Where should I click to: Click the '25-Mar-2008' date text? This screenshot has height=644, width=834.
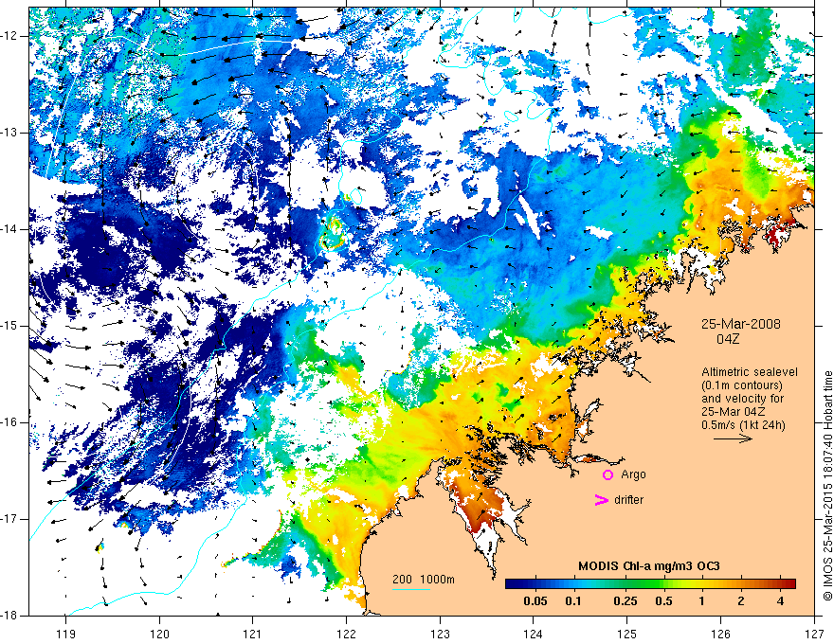741,324
